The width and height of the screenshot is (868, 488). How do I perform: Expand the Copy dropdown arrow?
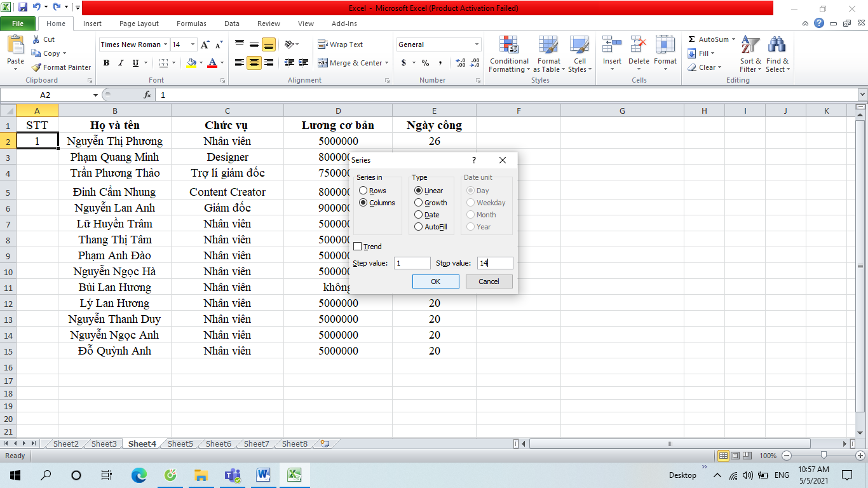pos(64,53)
